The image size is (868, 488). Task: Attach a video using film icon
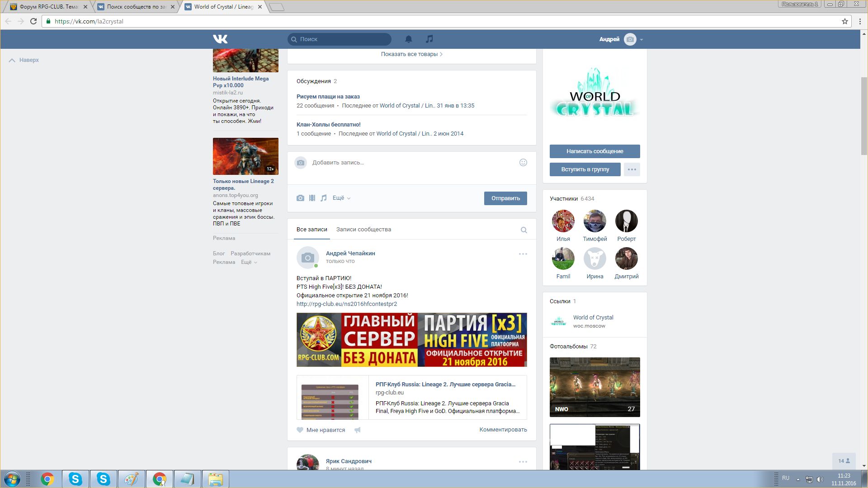(312, 198)
